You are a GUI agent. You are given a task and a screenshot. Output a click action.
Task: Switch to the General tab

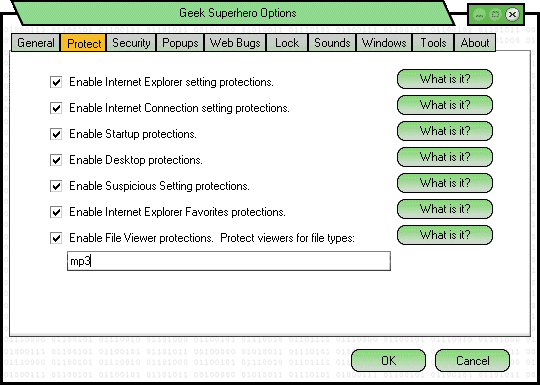click(x=35, y=43)
